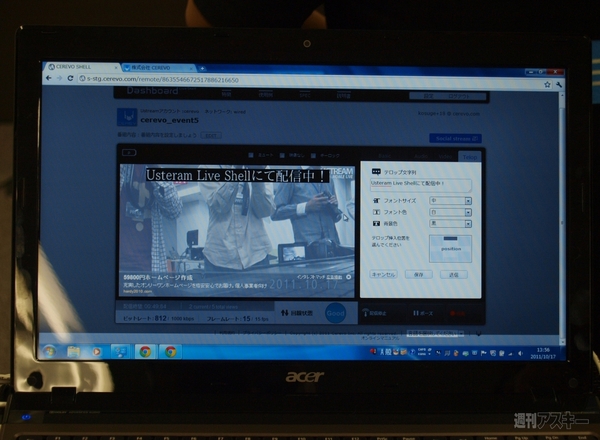Click the Dashboard heading
The width and height of the screenshot is (600, 440).
point(153,91)
